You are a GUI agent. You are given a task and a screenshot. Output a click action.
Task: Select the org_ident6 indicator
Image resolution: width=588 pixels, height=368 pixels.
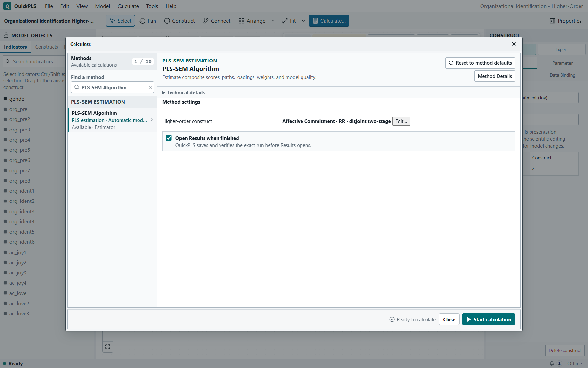(x=22, y=242)
